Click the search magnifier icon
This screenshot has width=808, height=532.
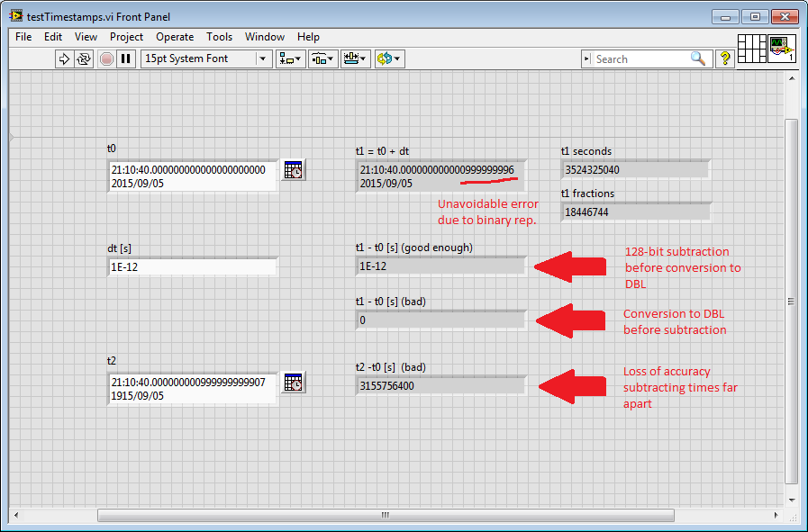[x=698, y=59]
